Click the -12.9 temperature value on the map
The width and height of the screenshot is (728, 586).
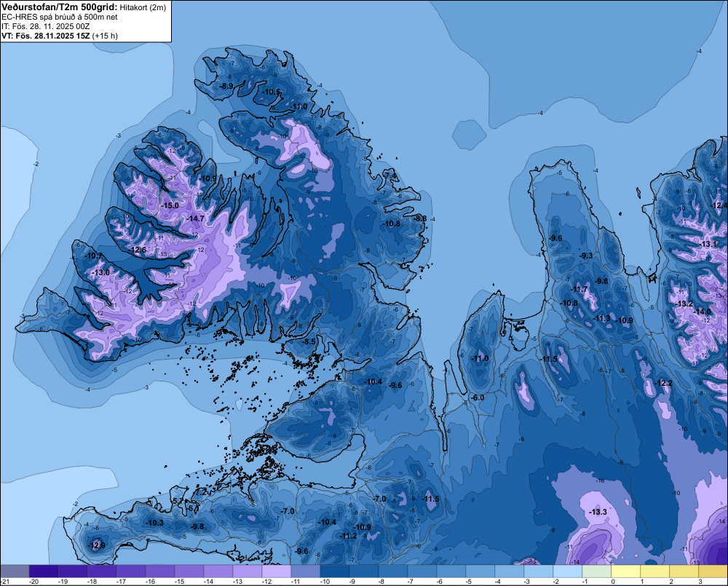pyautogui.click(x=97, y=545)
